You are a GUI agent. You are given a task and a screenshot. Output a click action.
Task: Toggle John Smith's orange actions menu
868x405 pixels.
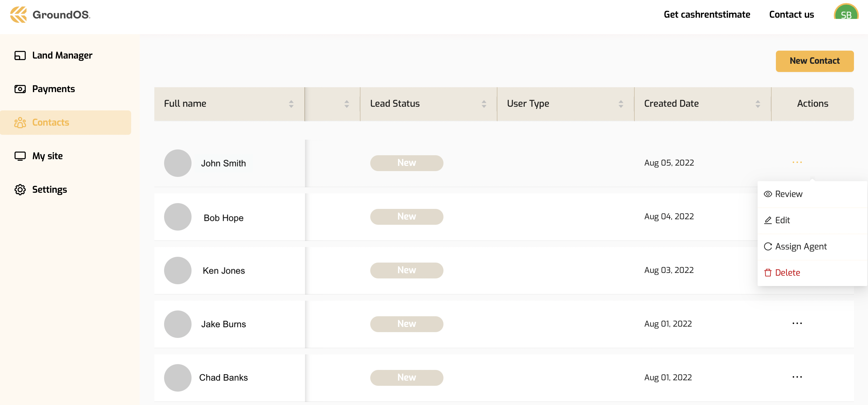(797, 163)
